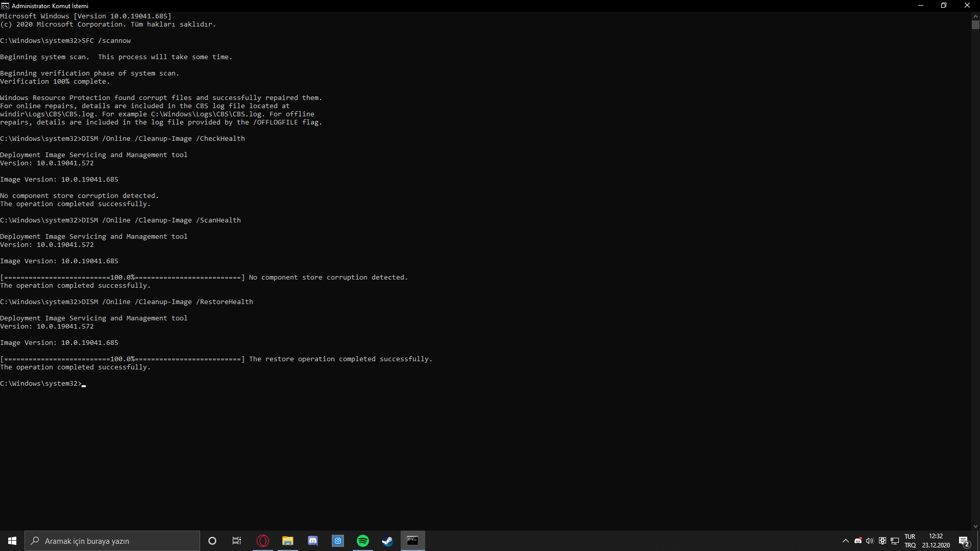Click the blue app icon beside Discord
Viewport: 980px width, 551px height.
point(338,541)
